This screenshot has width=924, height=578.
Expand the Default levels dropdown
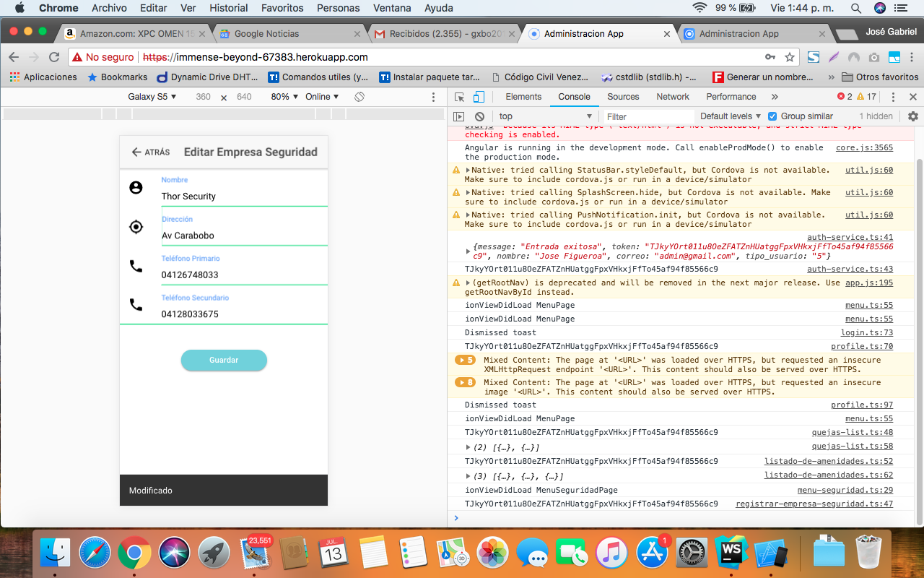pyautogui.click(x=731, y=116)
